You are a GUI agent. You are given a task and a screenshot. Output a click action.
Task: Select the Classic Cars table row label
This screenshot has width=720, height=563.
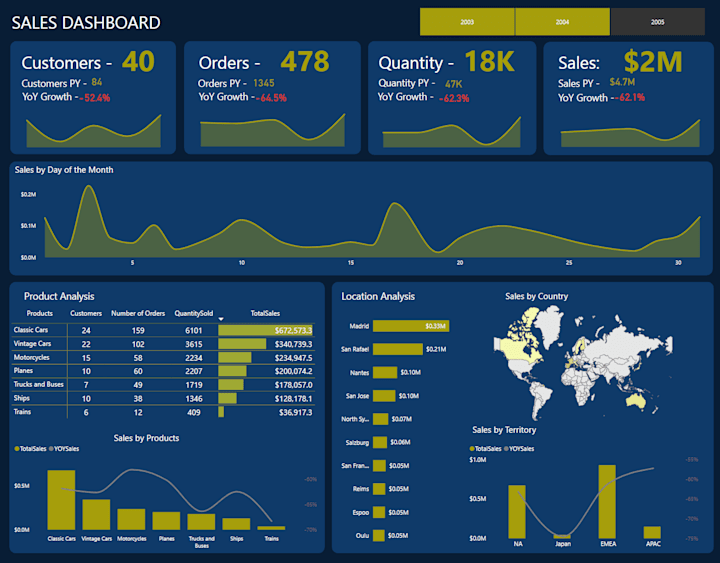click(31, 330)
